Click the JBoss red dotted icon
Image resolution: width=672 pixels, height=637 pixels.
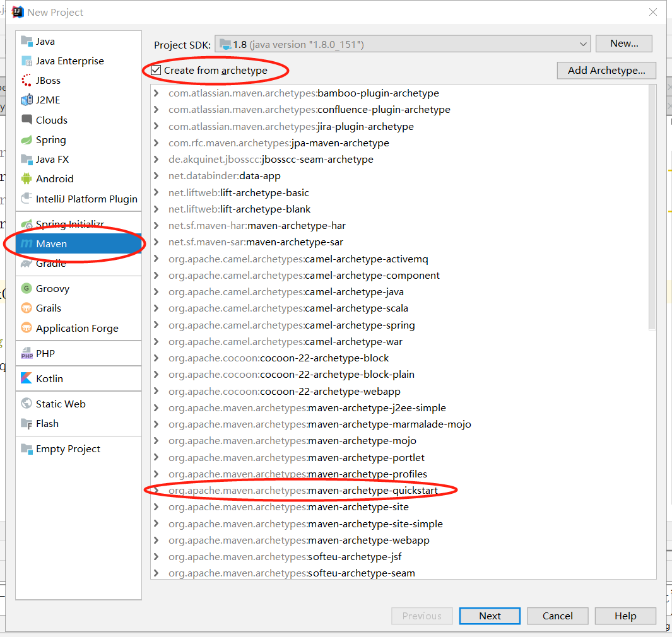click(x=27, y=81)
